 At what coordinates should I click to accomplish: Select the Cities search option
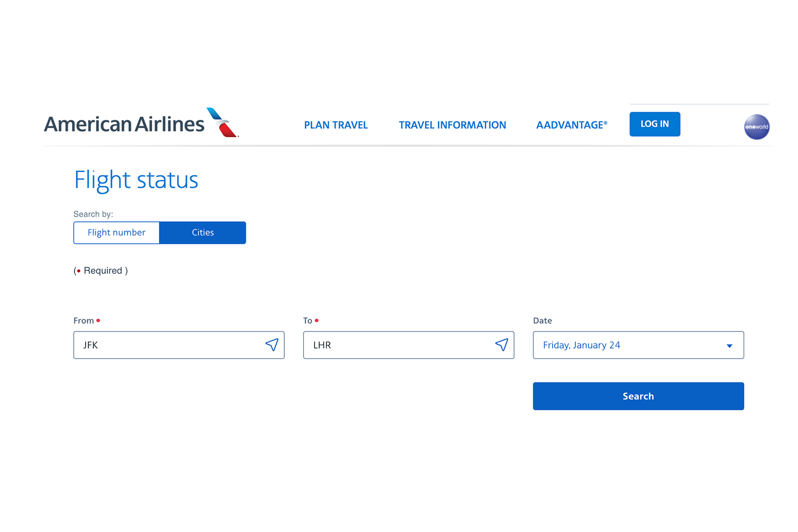click(202, 233)
